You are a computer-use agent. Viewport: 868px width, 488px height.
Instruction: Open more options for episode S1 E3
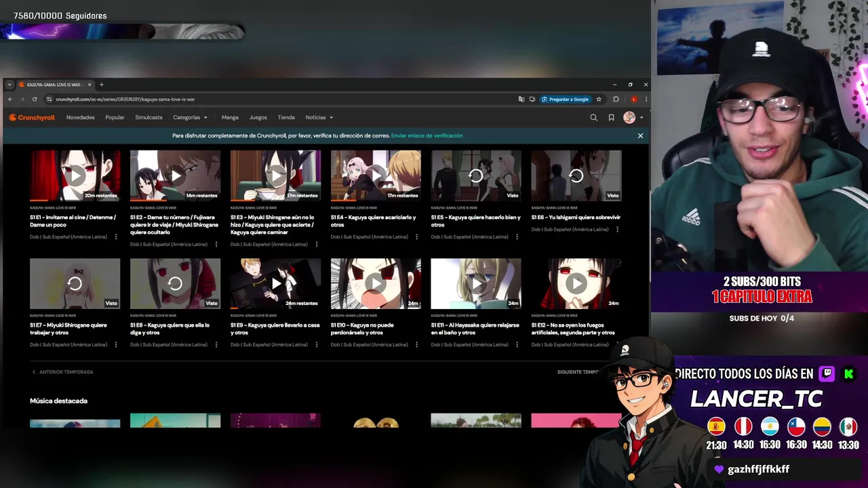click(x=317, y=245)
